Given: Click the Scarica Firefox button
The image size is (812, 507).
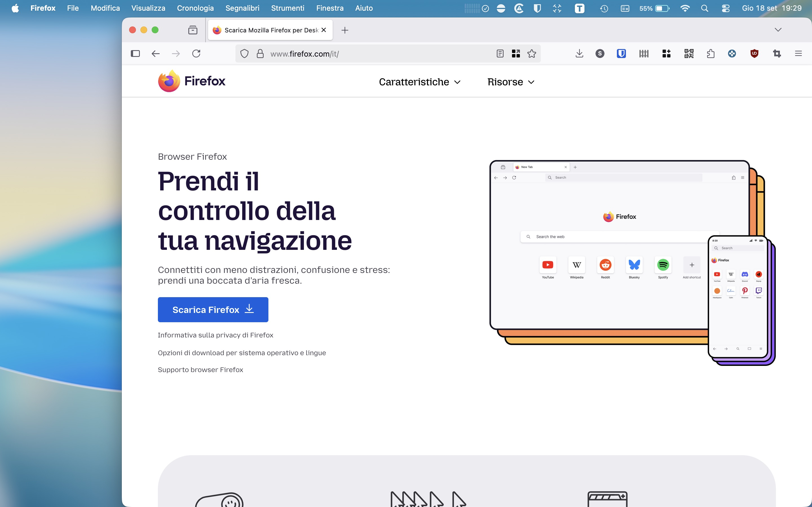Looking at the screenshot, I should pyautogui.click(x=213, y=310).
